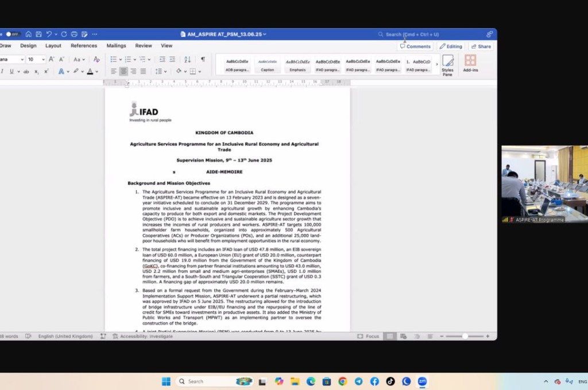
Task: Toggle the AutoSave switch off/on
Action: coord(12,34)
